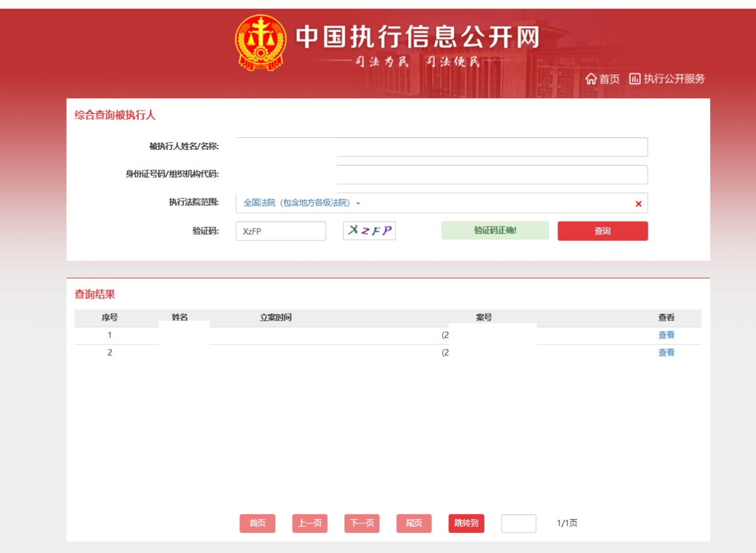This screenshot has height=553, width=756.
Task: Open 执行公开服务 in the header navigation
Action: point(667,79)
